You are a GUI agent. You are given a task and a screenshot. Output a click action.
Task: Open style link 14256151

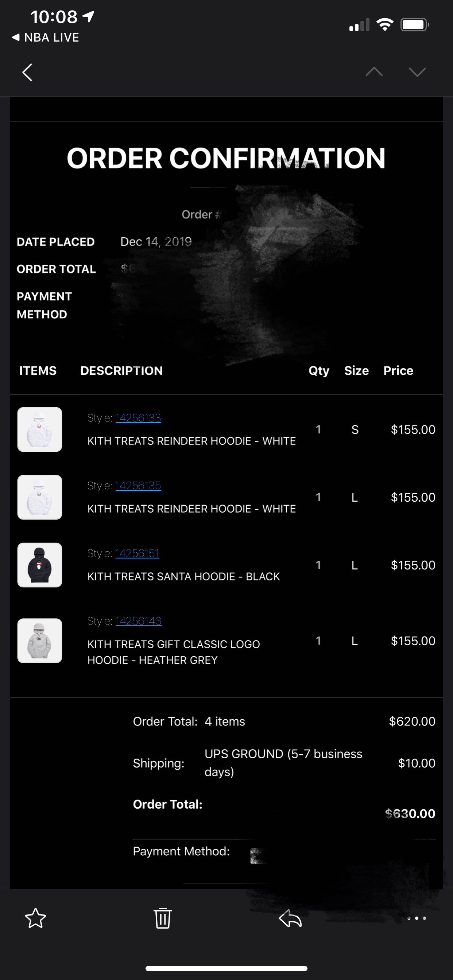coord(137,553)
